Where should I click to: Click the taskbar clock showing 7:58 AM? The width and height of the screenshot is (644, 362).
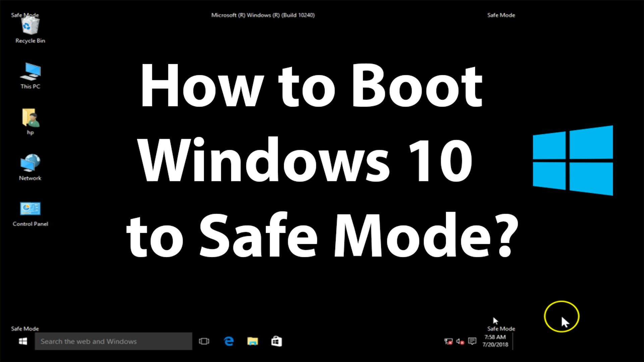[x=495, y=337]
